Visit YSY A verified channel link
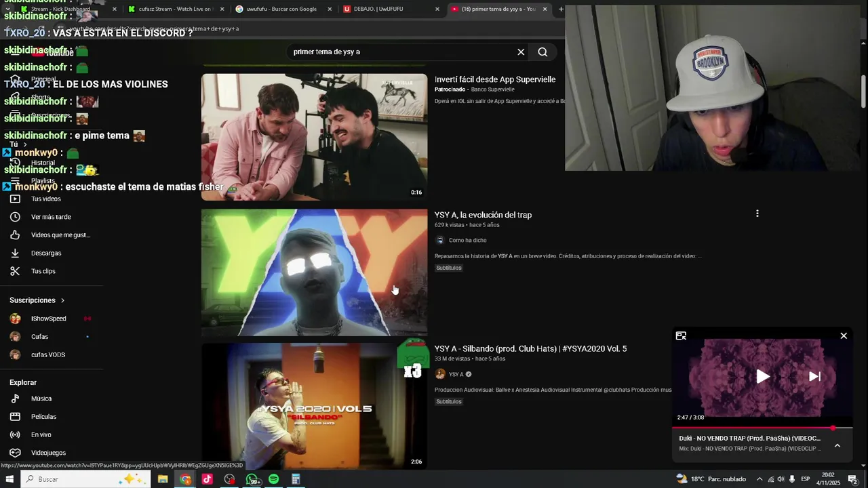The image size is (868, 488). pos(456,374)
